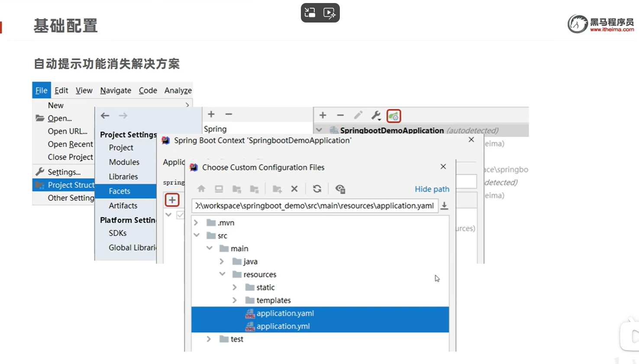Open the Edit menu
639x364 pixels.
tap(61, 90)
